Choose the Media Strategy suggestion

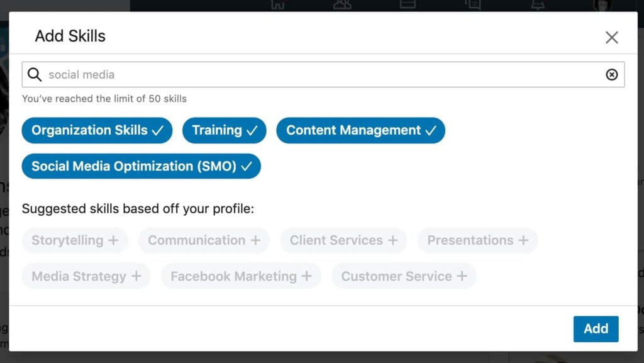[x=86, y=277]
